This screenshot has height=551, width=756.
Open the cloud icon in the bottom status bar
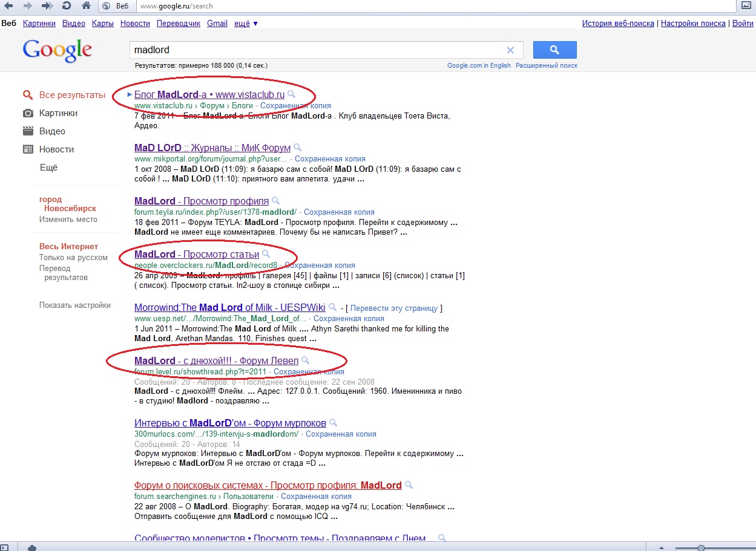pos(32,547)
